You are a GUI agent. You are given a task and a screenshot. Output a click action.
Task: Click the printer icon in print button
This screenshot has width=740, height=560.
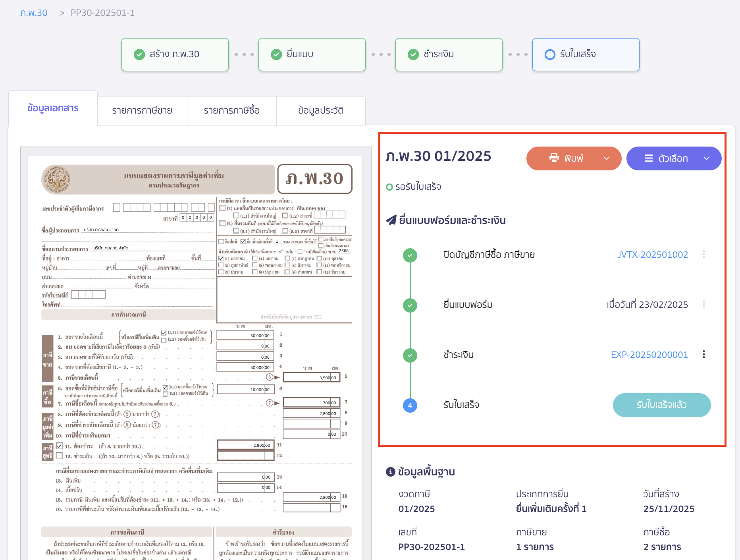click(x=554, y=158)
